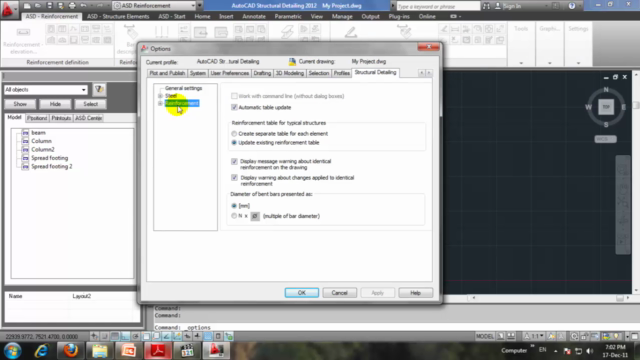Toggle Lineweight display in status bar
The height and width of the screenshot is (360, 640).
pyautogui.click(x=198, y=336)
